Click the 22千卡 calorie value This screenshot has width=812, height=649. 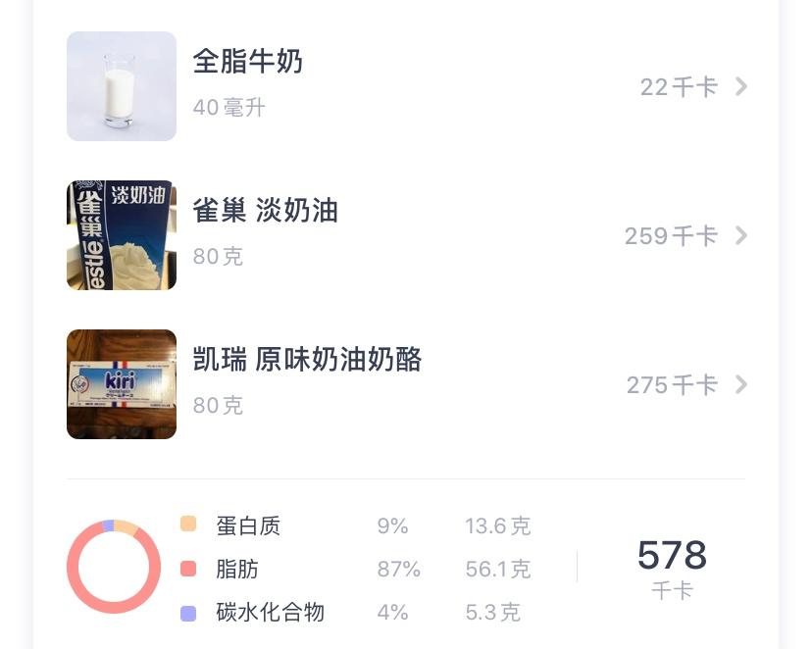coord(679,87)
